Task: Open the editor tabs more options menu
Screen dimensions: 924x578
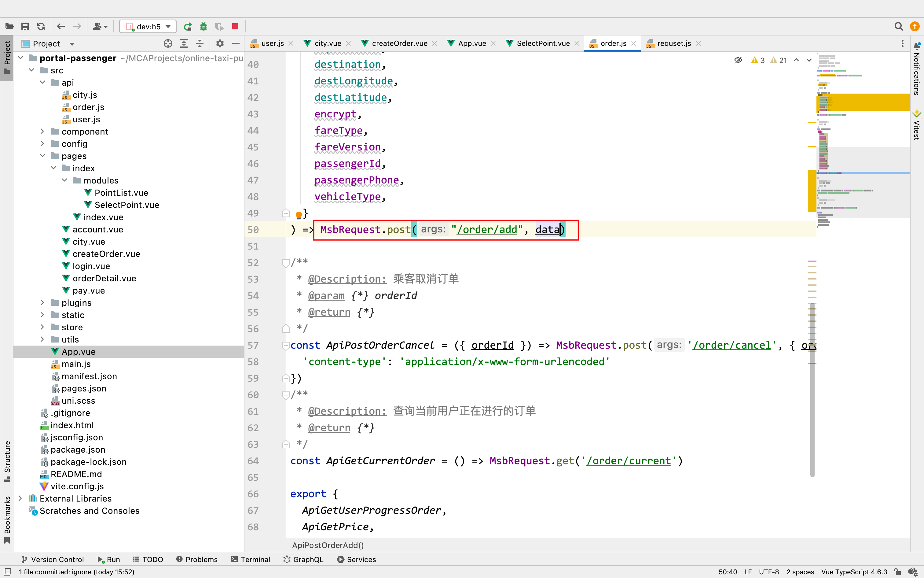Action: 903,43
